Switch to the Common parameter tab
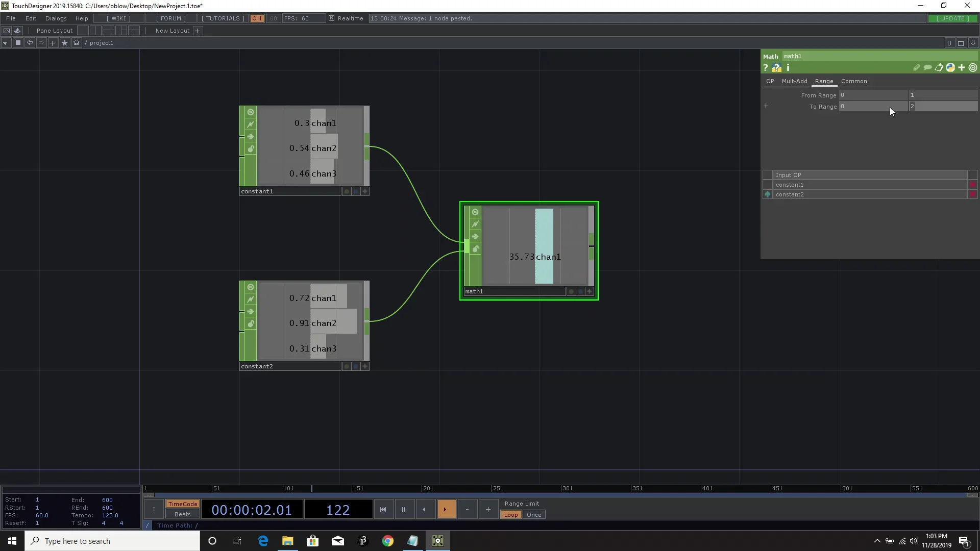980x551 pixels. pos(854,81)
